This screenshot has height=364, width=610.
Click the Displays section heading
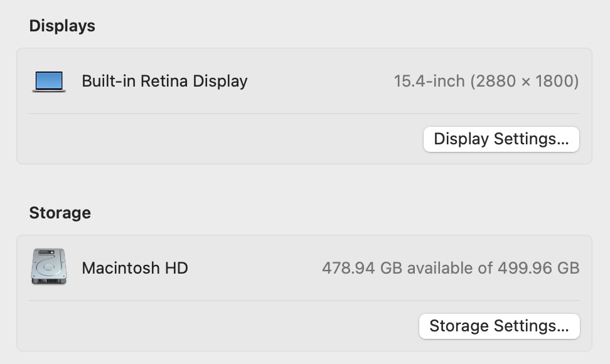click(62, 26)
